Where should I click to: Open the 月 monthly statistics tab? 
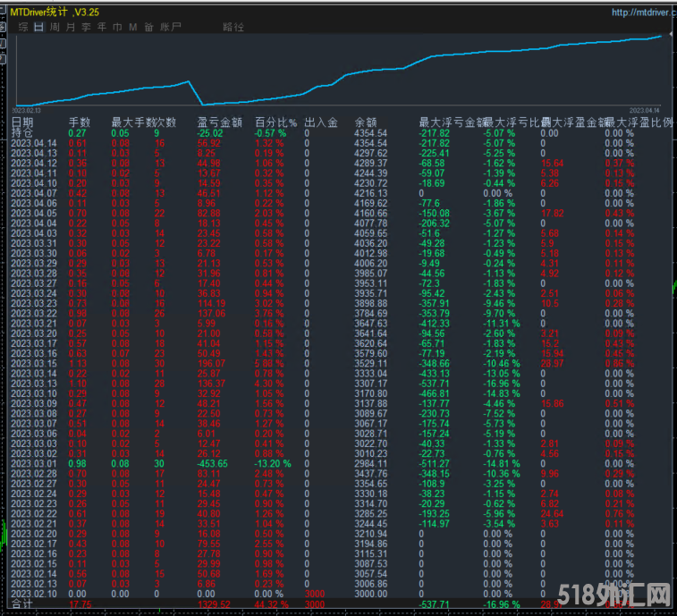pos(71,27)
